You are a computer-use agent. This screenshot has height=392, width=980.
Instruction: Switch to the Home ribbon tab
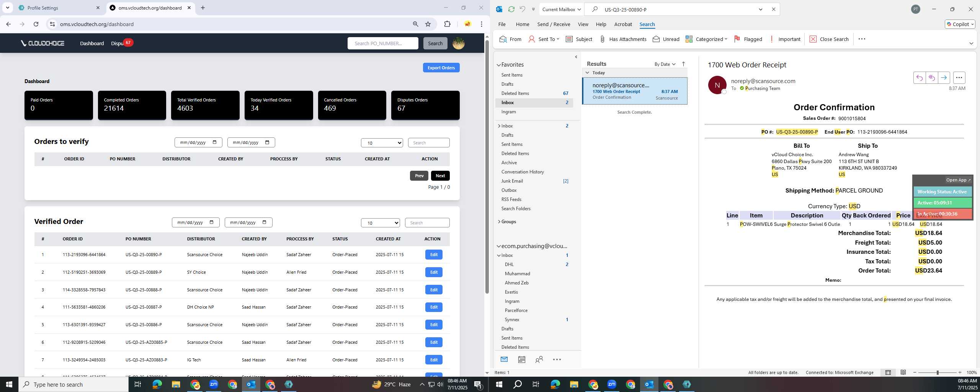click(523, 24)
